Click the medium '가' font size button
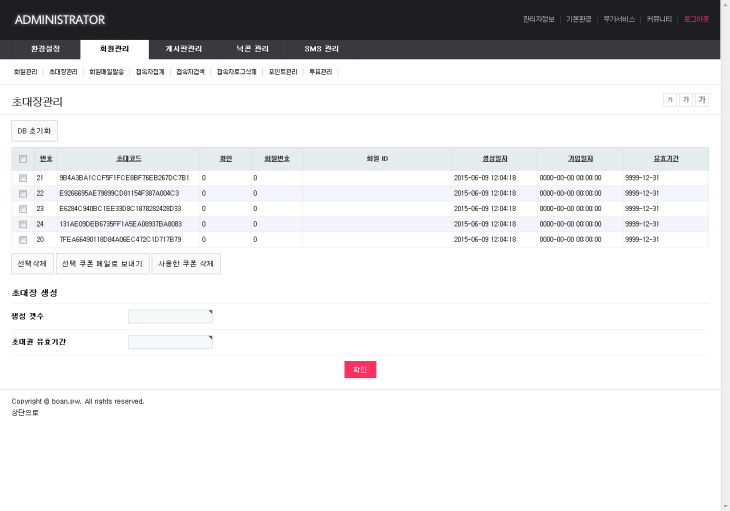This screenshot has height=511, width=730. (686, 100)
